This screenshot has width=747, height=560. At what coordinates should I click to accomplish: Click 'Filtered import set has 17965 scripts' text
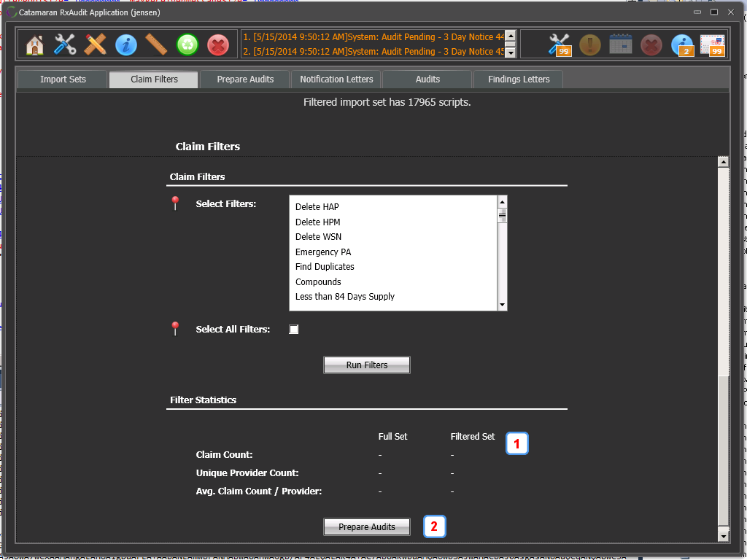(x=387, y=102)
